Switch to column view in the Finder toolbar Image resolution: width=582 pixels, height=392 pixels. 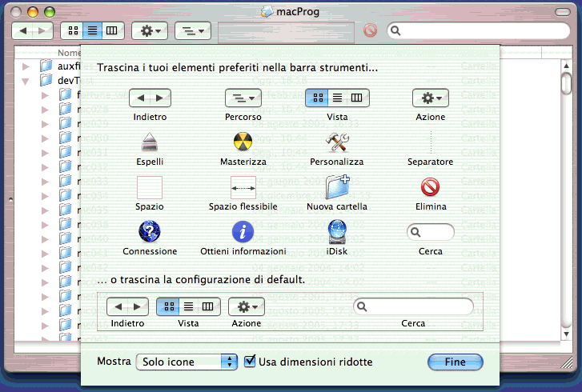(111, 30)
